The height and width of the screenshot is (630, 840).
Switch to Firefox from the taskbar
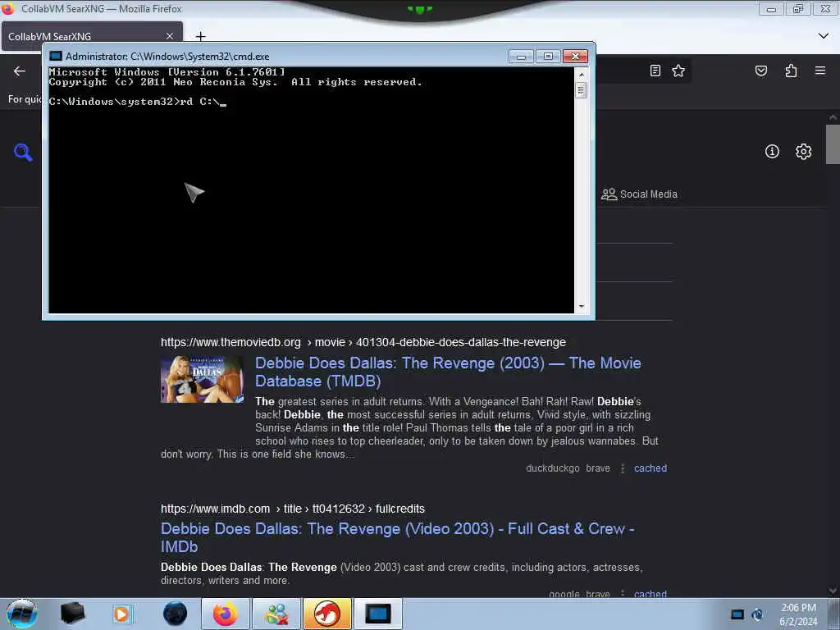[226, 614]
